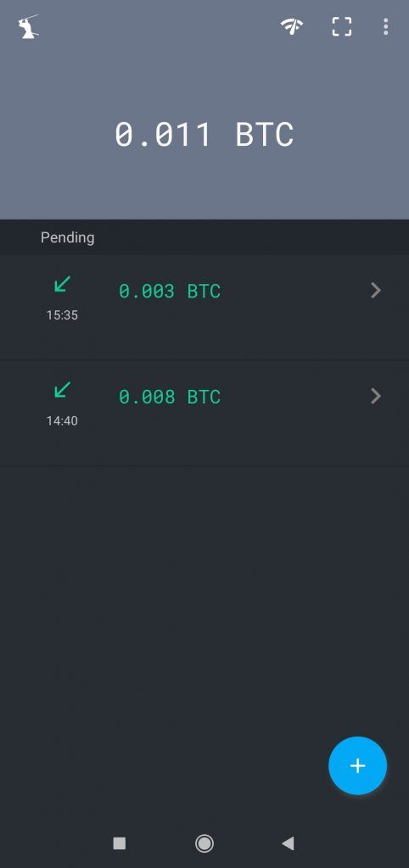The height and width of the screenshot is (868, 409).
Task: Tap the incoming arrow above 14:40
Action: click(62, 390)
